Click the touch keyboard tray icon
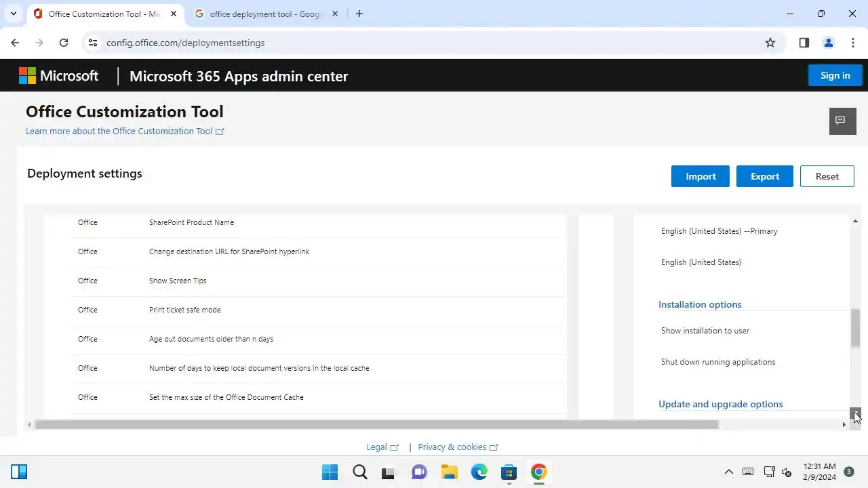Screen dimensions: 868x488 (748, 472)
